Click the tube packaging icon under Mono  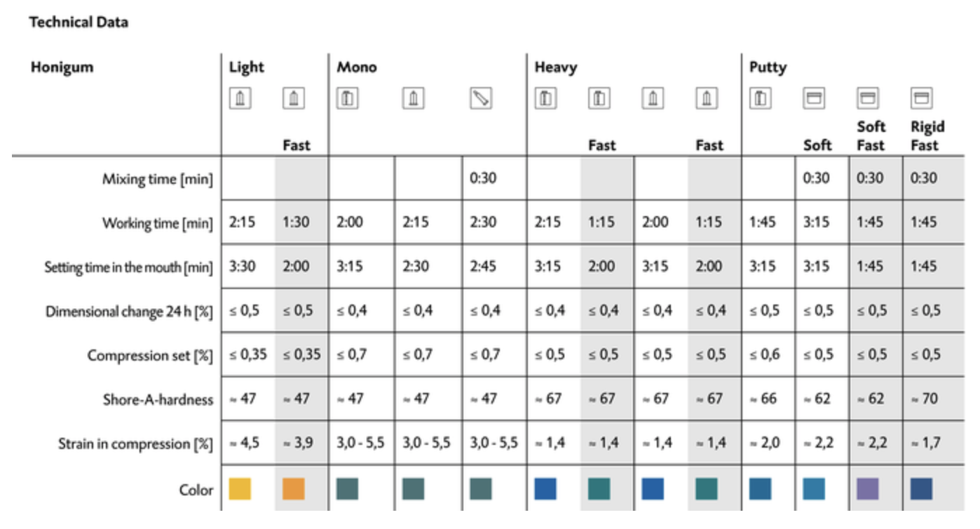tap(481, 99)
